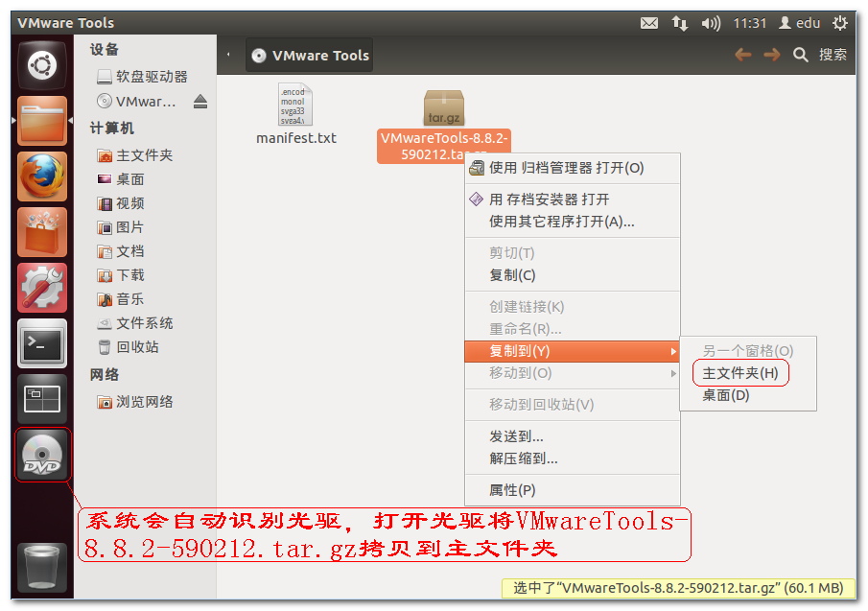
Task: Open the Workspace Switcher icon
Action: (42, 398)
